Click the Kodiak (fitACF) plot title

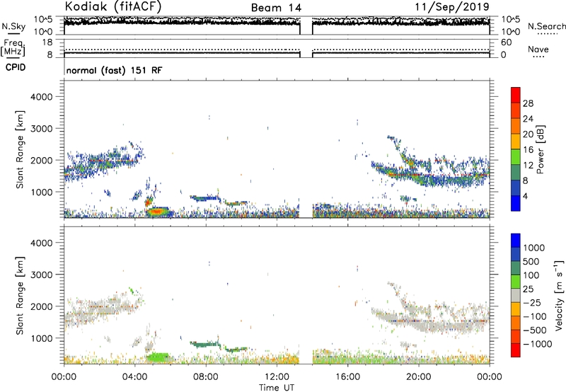112,7
